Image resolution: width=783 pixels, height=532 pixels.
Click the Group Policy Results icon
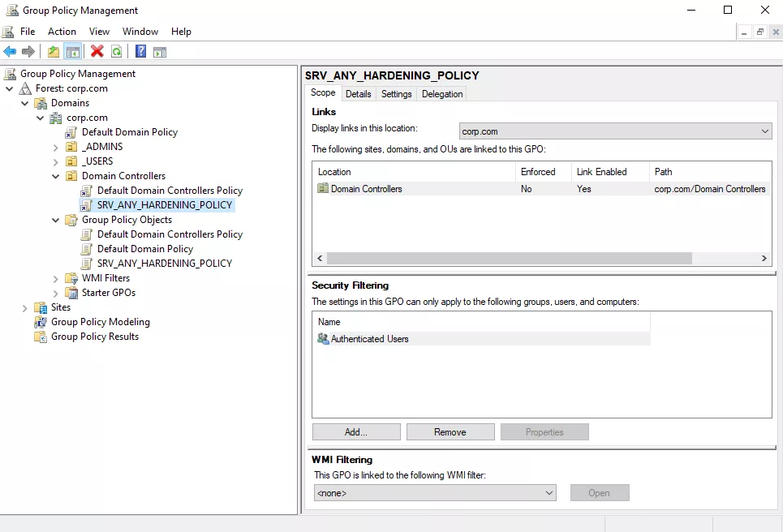[41, 337]
